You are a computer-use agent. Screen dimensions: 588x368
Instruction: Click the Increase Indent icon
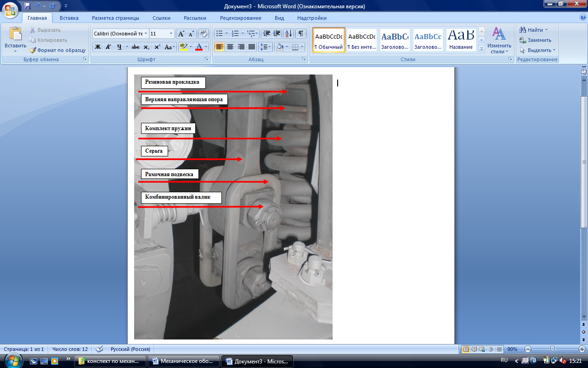(277, 34)
